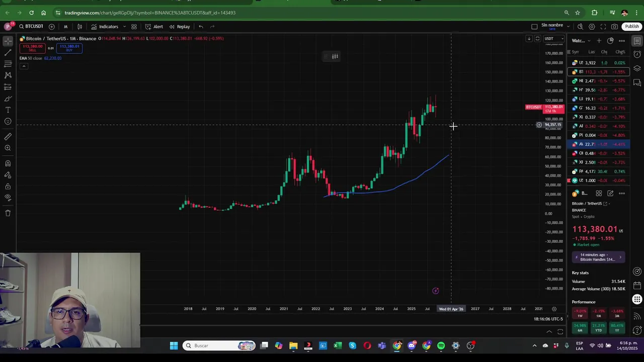Viewport: 644px width, 362px height.
Task: Click the blue 113,380.01 BUY button
Action: click(69, 48)
